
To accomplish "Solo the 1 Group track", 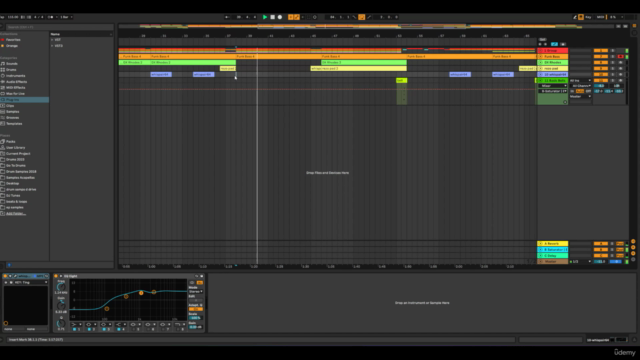I will (613, 51).
